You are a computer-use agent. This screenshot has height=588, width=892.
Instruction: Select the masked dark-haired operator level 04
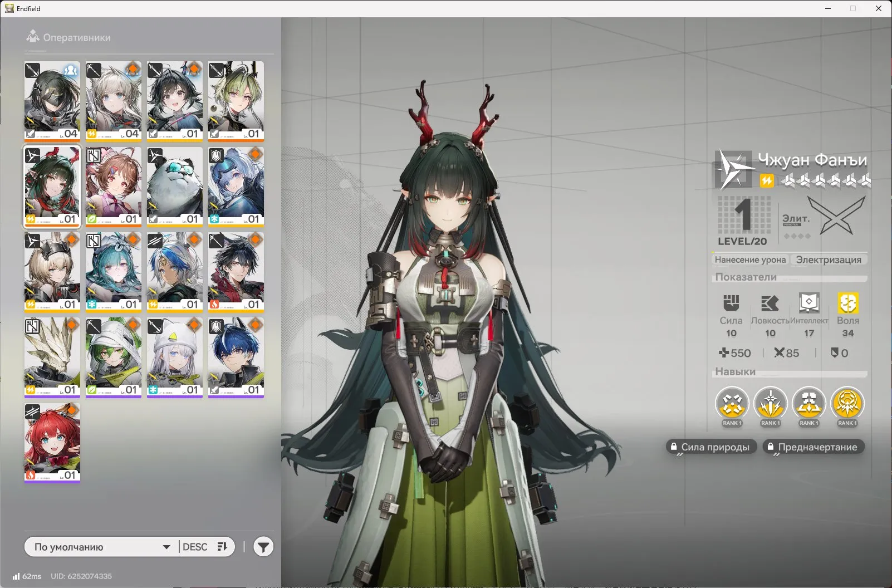[52, 101]
